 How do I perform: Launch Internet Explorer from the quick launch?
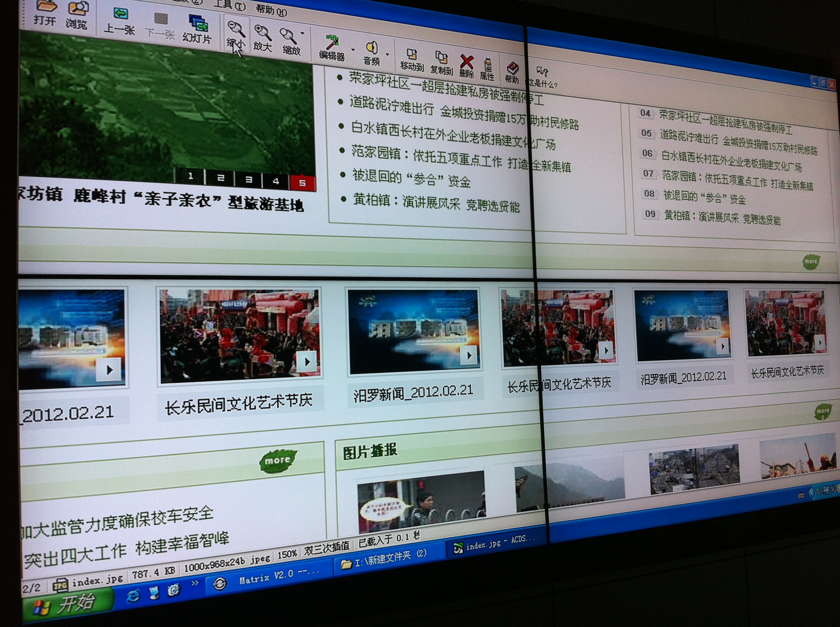(133, 596)
